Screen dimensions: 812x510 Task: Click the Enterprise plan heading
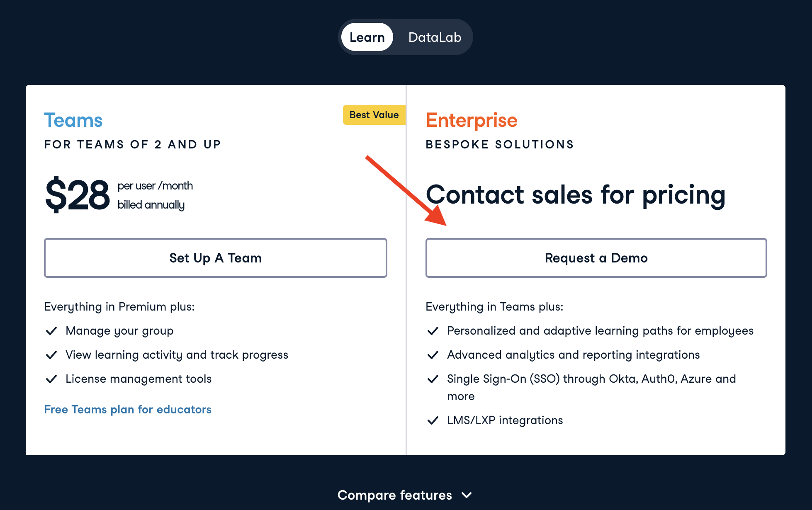point(472,120)
